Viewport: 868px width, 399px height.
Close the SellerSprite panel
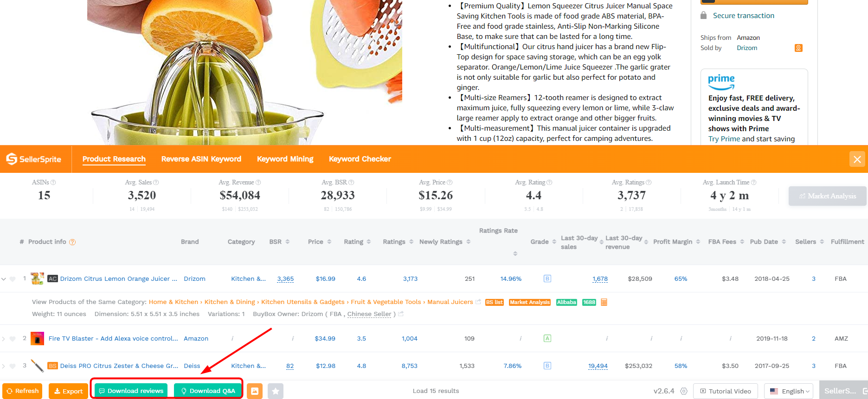(857, 159)
